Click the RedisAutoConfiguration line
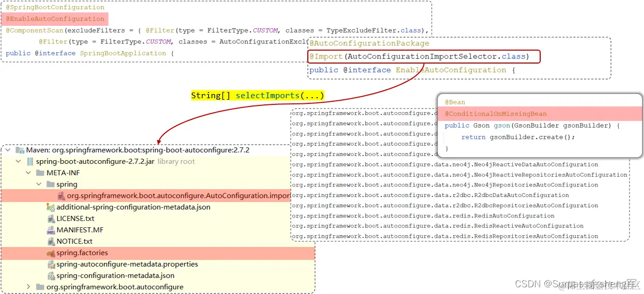644x294 pixels. click(423, 216)
